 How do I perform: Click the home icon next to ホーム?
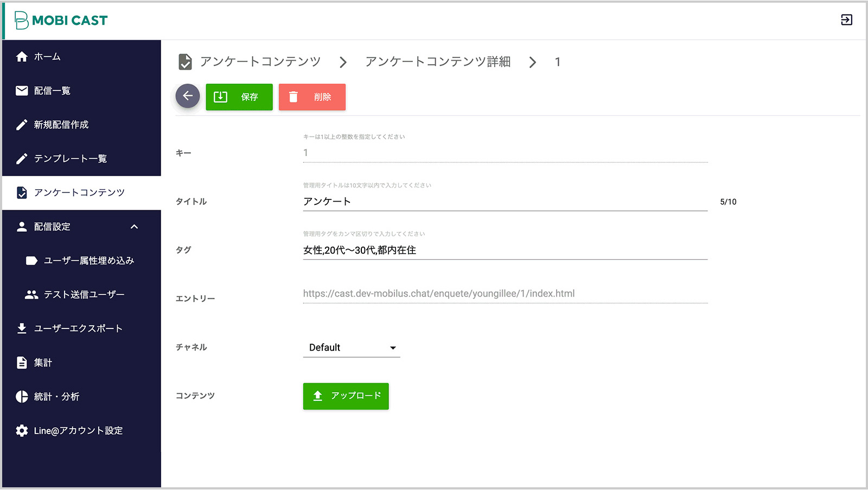click(22, 56)
